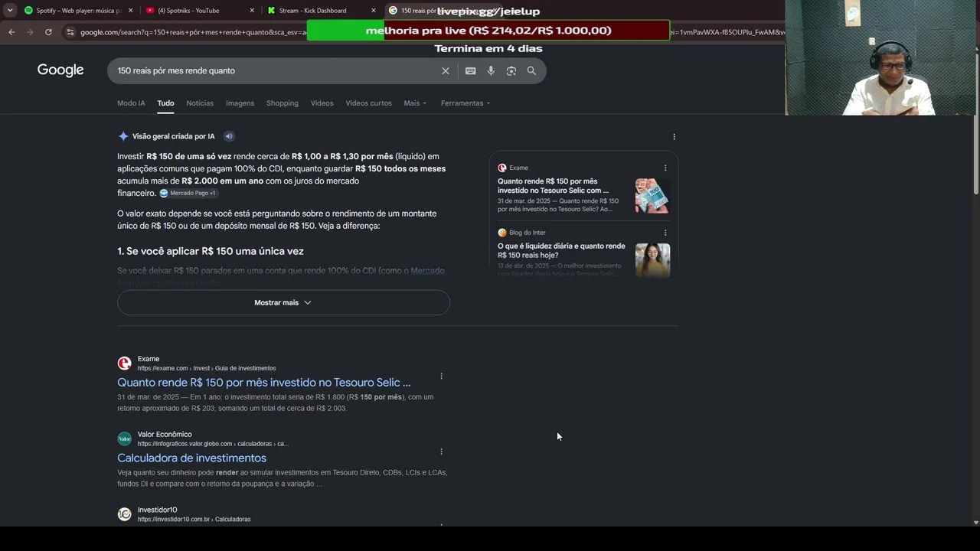Open the Vídeos results tab
This screenshot has width=980, height=551.
pos(322,103)
